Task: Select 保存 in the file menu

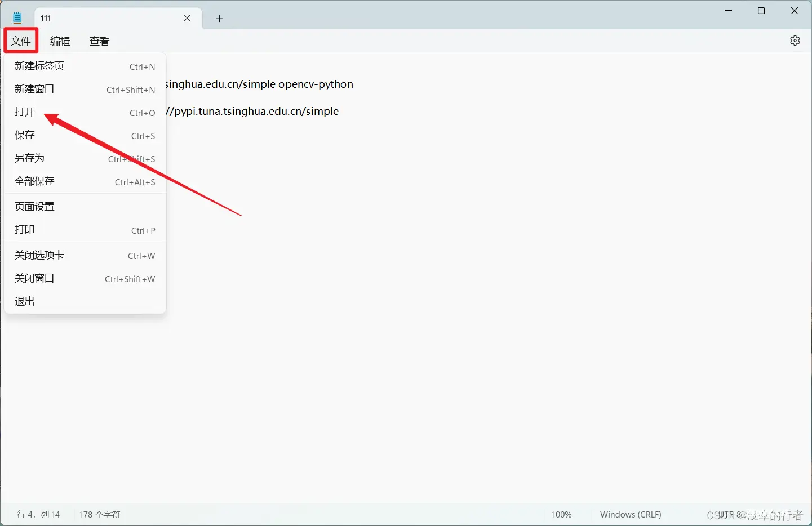Action: coord(85,136)
